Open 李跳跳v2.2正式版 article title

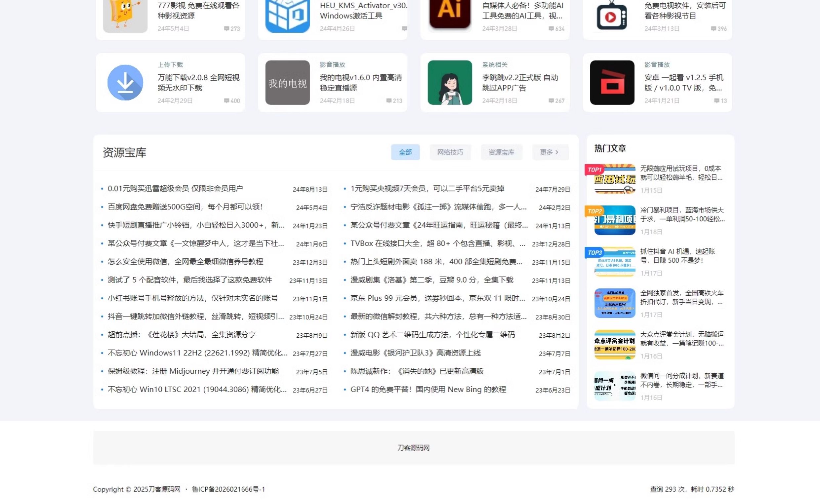[x=520, y=83]
